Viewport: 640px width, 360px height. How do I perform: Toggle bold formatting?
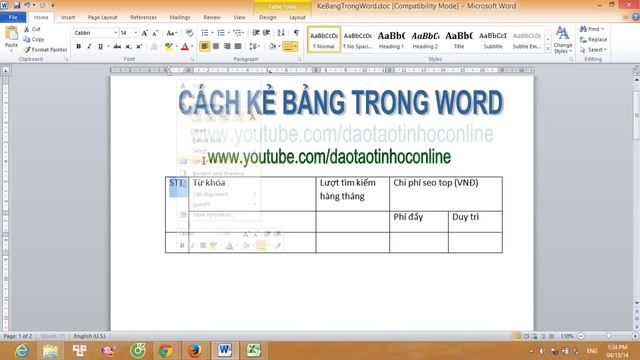point(78,47)
